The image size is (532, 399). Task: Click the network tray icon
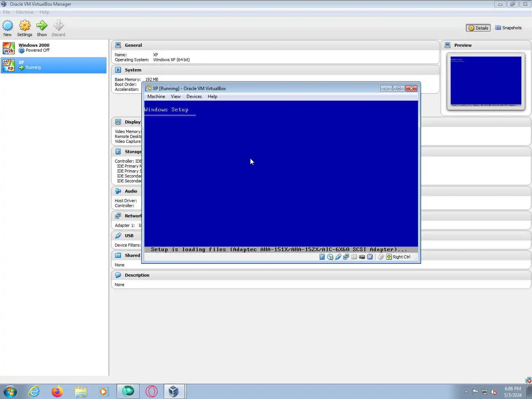click(484, 392)
